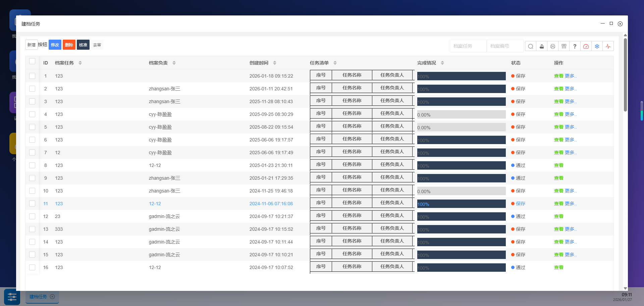Image resolution: width=644 pixels, height=306 pixels.
Task: Click the red dashboard gauge icon
Action: (x=586, y=46)
